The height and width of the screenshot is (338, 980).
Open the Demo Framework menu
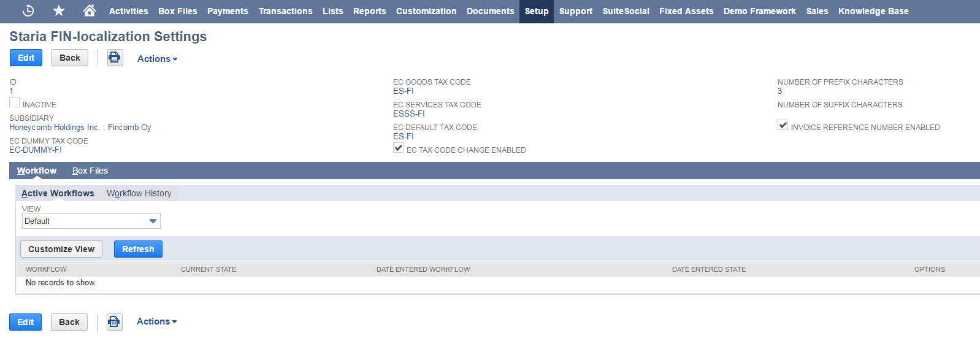coord(760,11)
